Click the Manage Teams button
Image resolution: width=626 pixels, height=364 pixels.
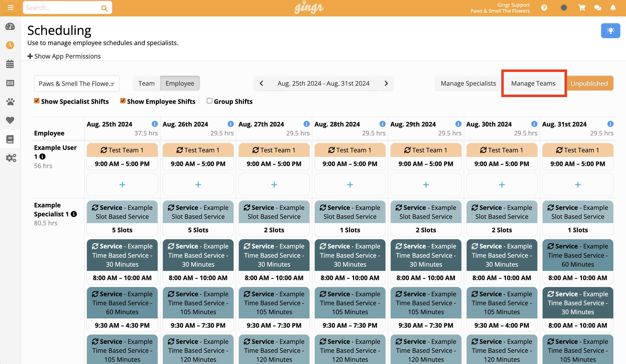[533, 83]
